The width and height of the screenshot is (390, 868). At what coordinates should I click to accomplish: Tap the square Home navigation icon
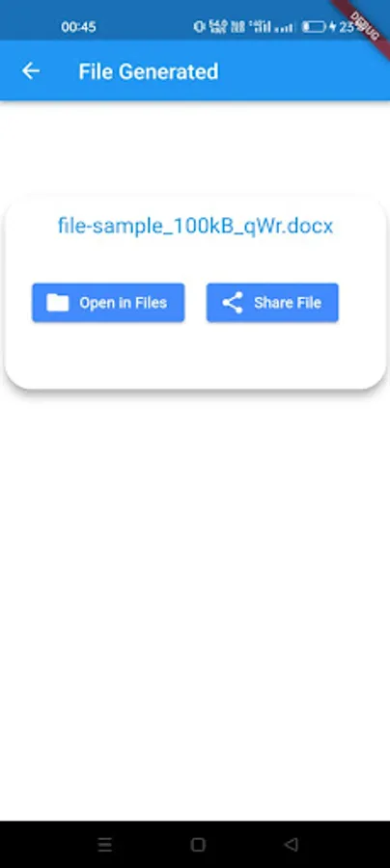coord(198,844)
